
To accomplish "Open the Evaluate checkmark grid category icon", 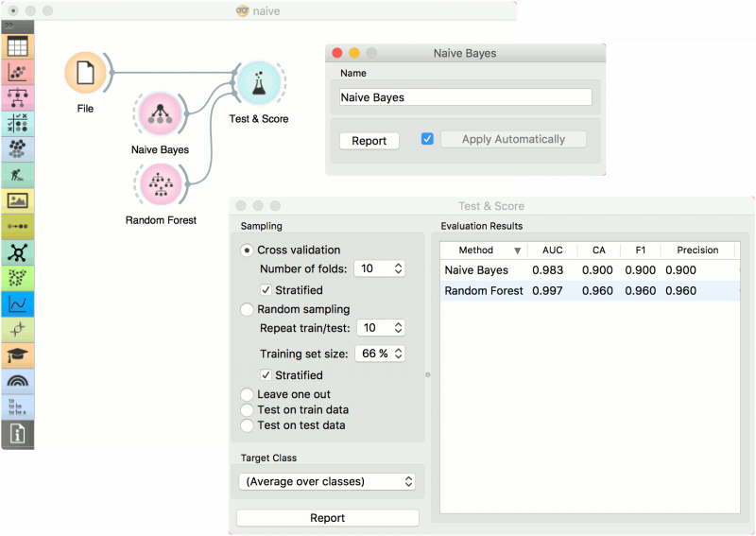I will coord(17,124).
